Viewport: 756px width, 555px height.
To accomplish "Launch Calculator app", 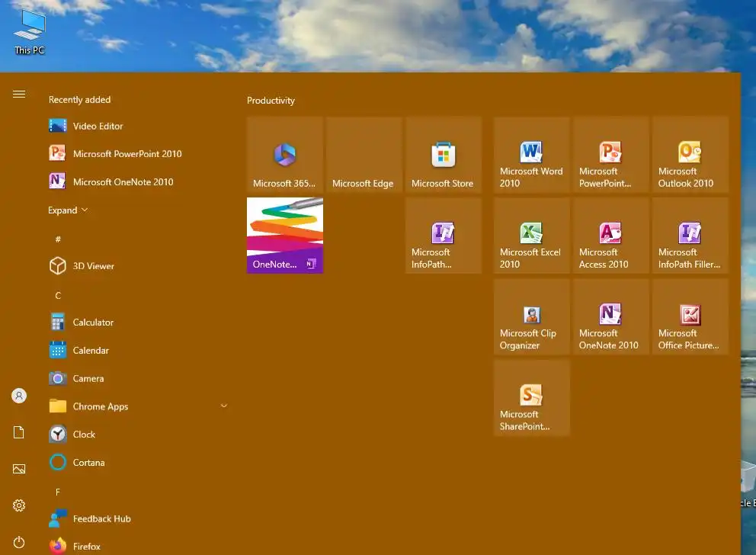I will [139, 322].
